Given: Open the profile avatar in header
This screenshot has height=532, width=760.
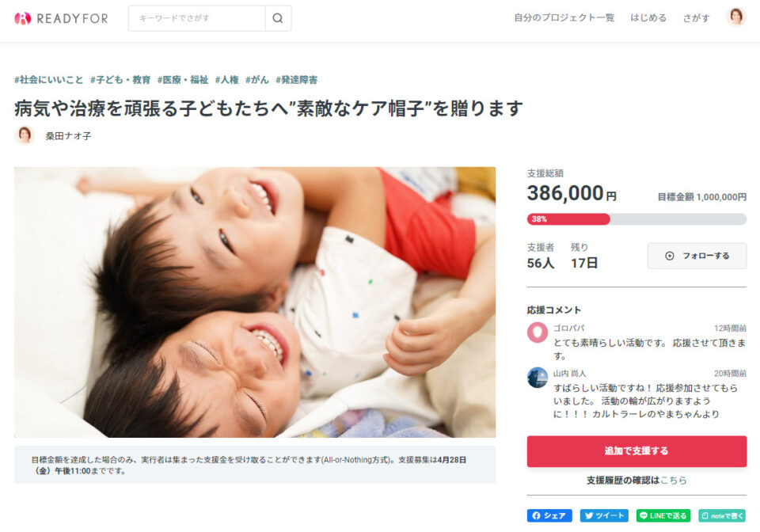Looking at the screenshot, I should (735, 17).
